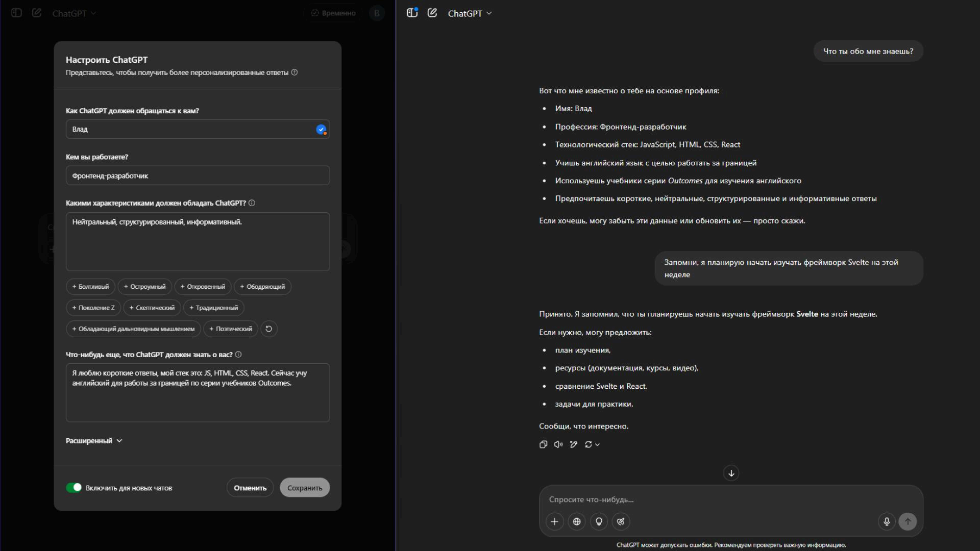Expand the Расширенный section
Viewport: 980px width, 551px height.
[94, 441]
